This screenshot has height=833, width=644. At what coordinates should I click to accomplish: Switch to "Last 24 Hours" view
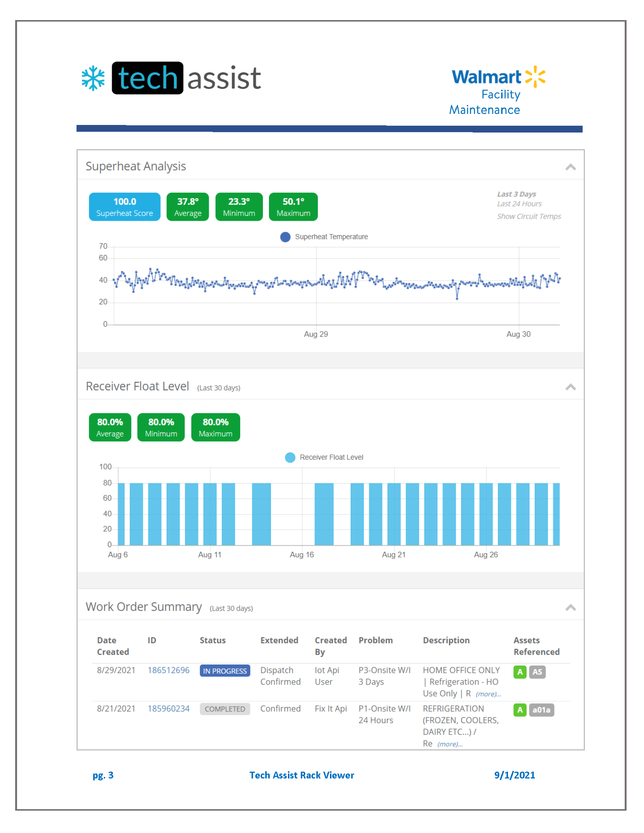[519, 204]
